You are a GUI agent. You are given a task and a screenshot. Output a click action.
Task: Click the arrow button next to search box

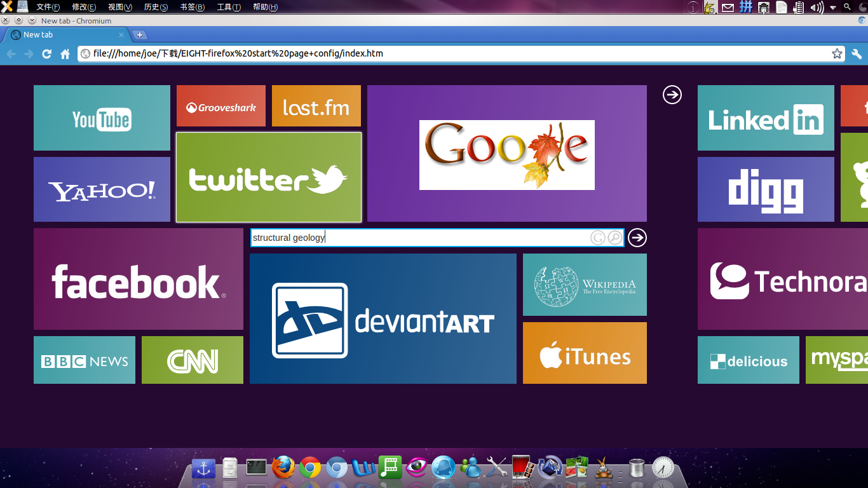[x=637, y=238]
